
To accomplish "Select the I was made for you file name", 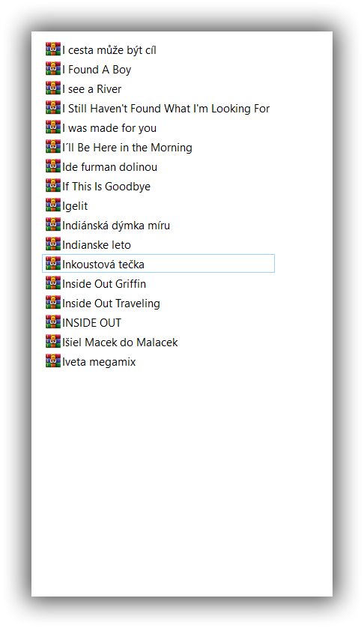I will click(x=109, y=128).
